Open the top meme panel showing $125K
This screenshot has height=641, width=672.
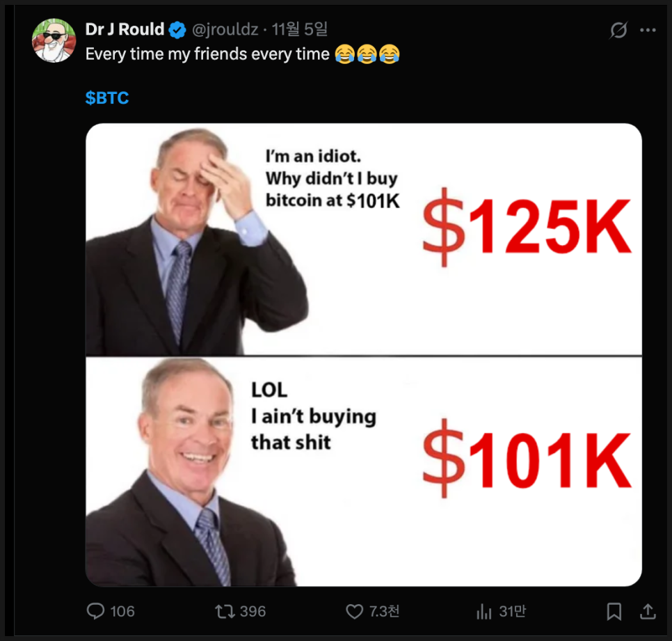point(363,239)
